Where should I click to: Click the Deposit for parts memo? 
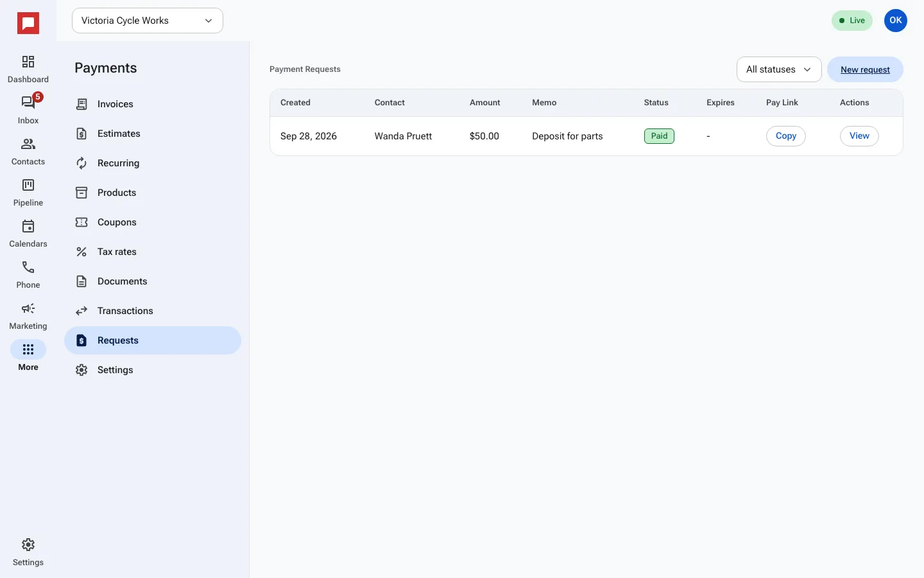567,136
